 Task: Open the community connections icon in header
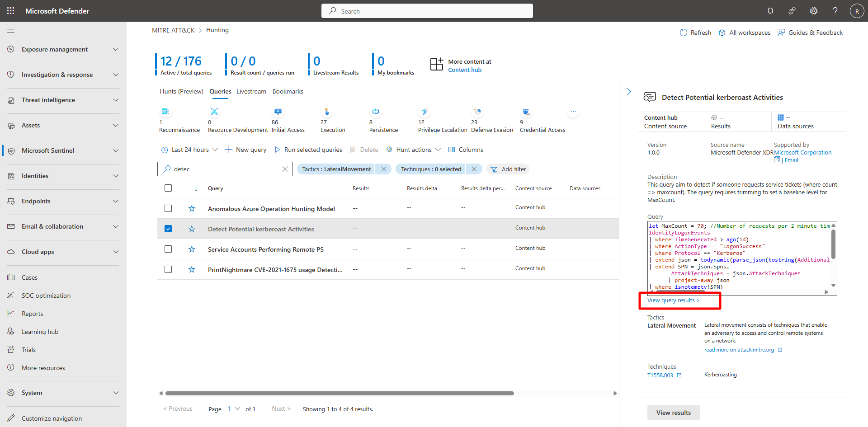point(792,11)
